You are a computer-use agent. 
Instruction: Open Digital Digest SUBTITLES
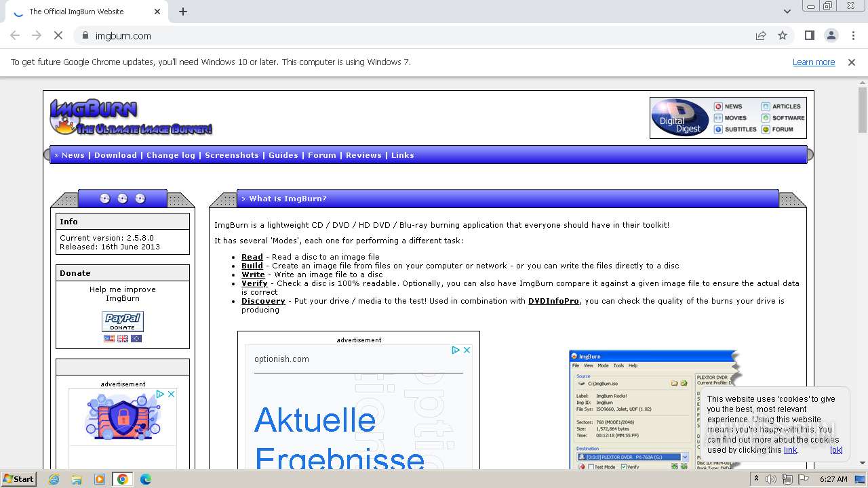tap(735, 129)
